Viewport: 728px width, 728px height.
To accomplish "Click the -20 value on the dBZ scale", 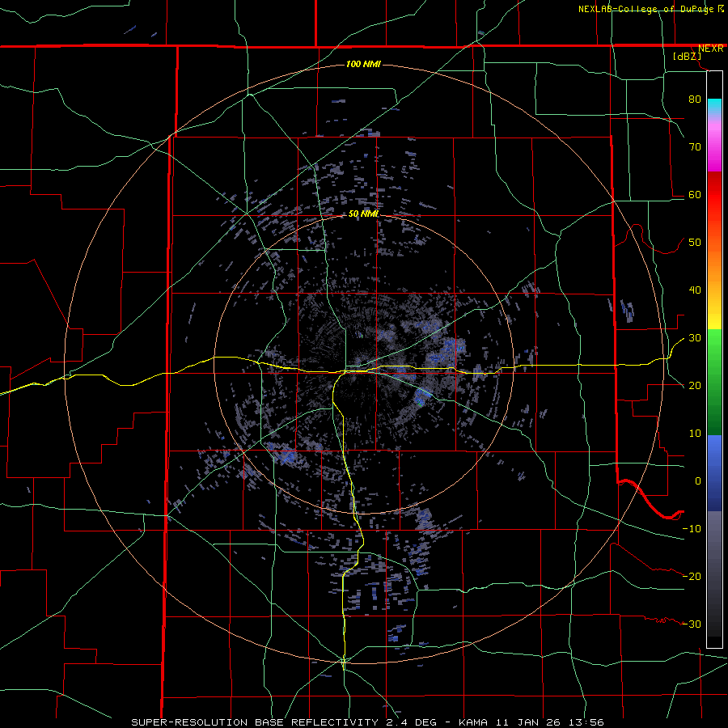I will 692,577.
